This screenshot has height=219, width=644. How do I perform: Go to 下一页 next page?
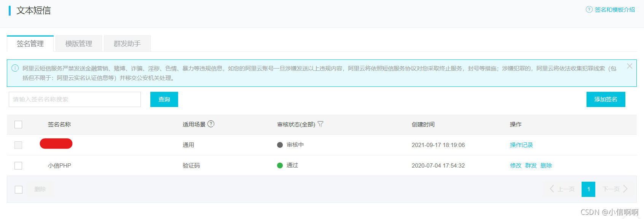coord(615,189)
